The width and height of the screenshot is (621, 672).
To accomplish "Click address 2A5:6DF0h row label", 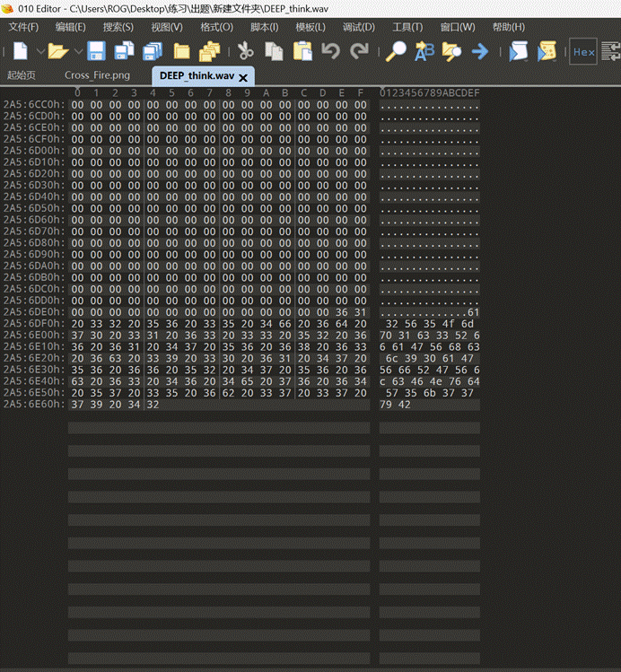I will [x=34, y=324].
